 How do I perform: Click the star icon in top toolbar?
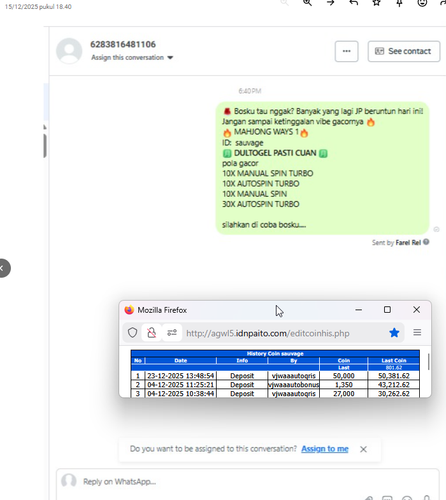[377, 3]
